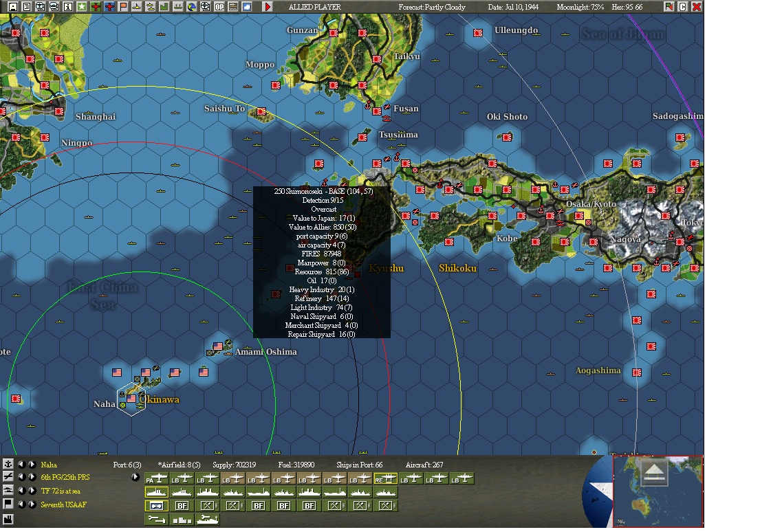
Task: Click the anchor port icon in bottom panel
Action: point(8,464)
